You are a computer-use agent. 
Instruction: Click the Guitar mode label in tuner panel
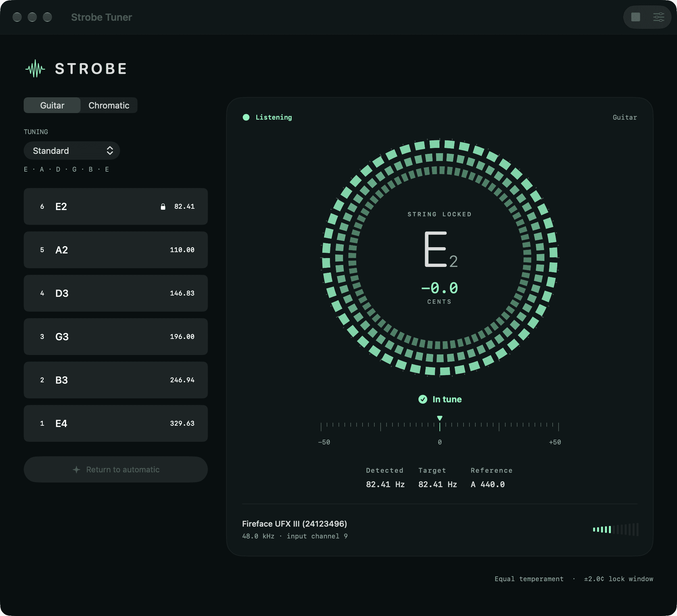(625, 117)
